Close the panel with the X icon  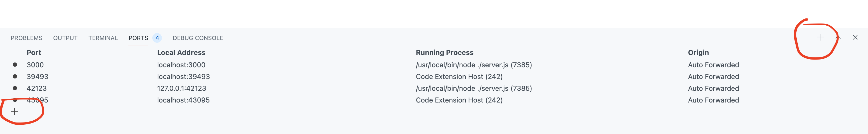pyautogui.click(x=855, y=37)
